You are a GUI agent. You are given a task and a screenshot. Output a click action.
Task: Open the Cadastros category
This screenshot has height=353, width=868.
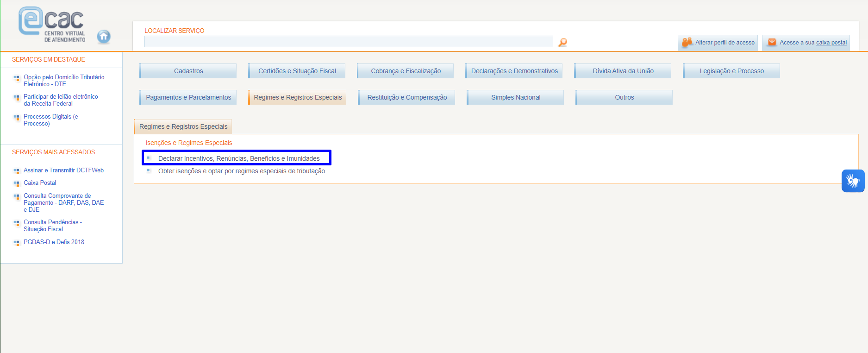[188, 71]
